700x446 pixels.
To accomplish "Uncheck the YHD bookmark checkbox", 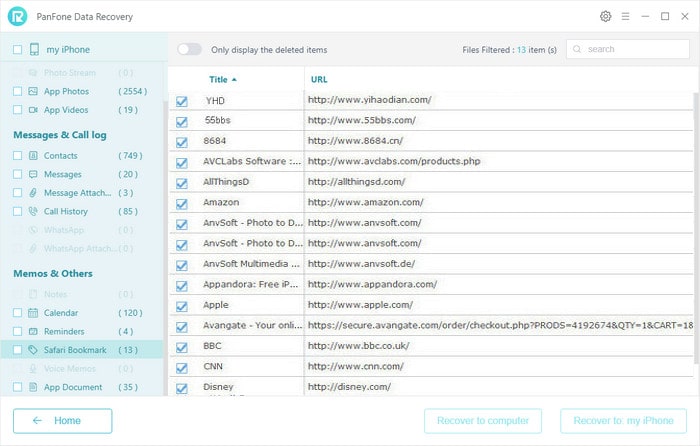I will (x=182, y=101).
